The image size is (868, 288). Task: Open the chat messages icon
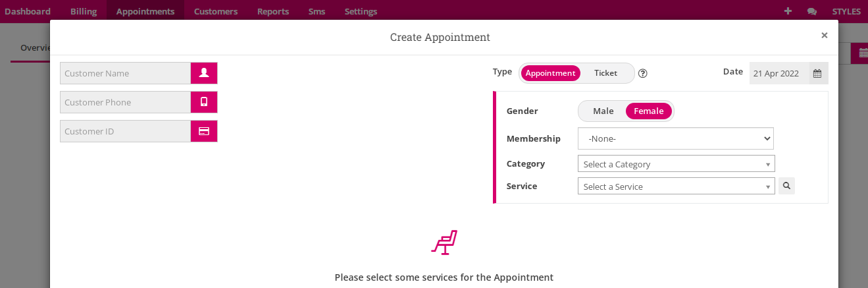812,11
